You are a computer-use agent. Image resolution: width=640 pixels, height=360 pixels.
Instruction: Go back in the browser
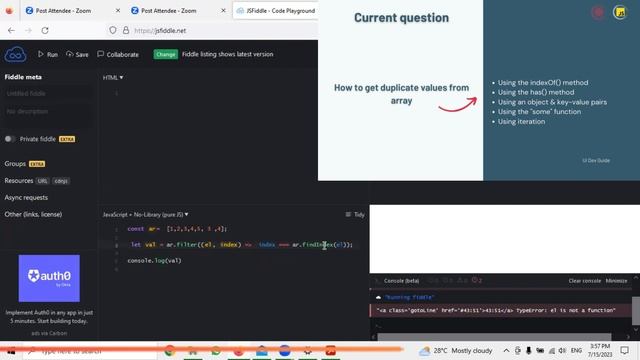pos(11,30)
